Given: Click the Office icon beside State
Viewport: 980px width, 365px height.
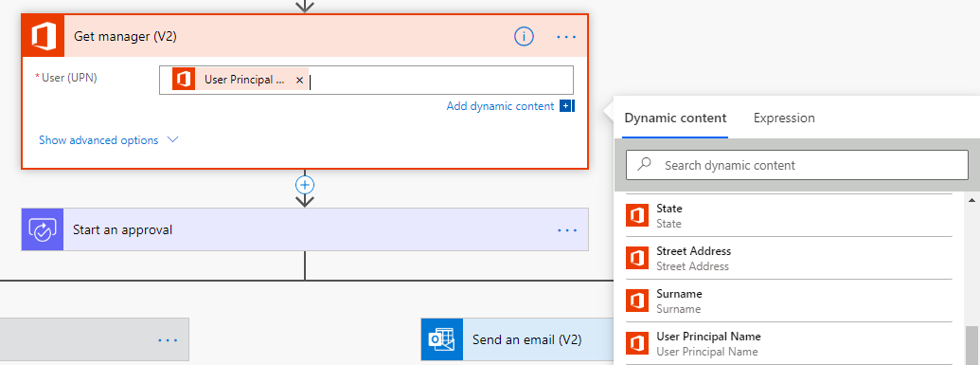Looking at the screenshot, I should tap(636, 215).
